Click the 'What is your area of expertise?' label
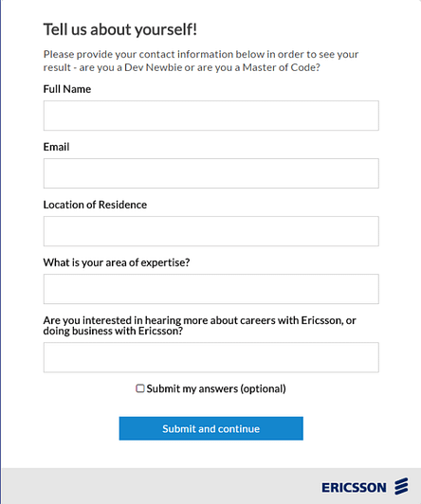Image resolution: width=421 pixels, height=504 pixels. tap(117, 262)
